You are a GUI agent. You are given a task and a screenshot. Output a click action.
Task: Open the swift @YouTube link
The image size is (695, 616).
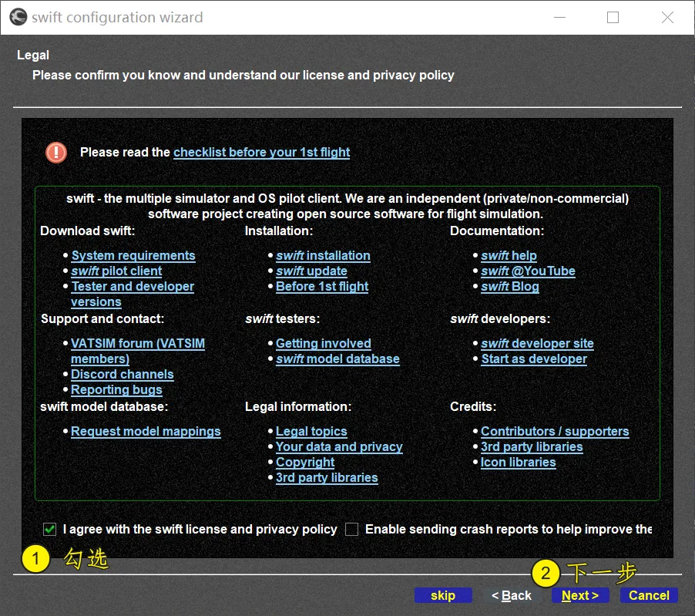(528, 271)
